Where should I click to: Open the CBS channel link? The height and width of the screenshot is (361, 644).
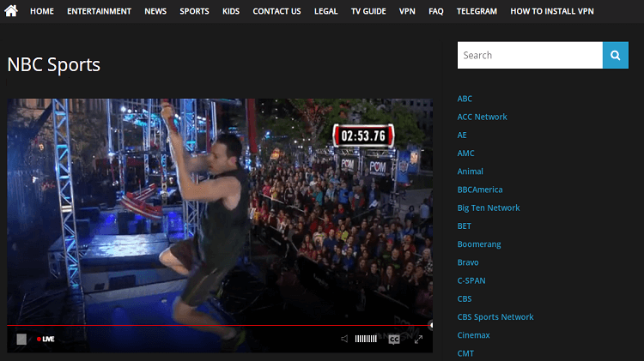click(465, 298)
